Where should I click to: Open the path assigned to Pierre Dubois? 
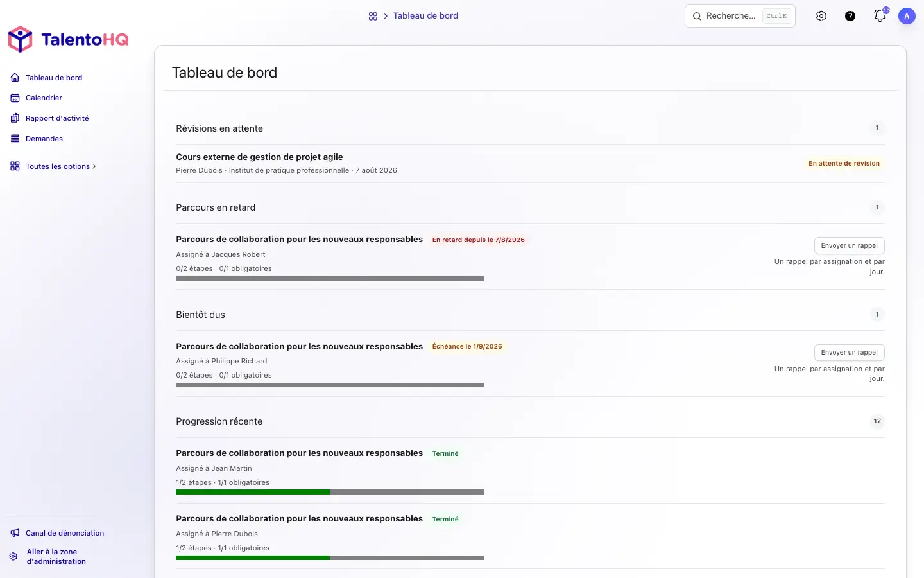click(299, 519)
